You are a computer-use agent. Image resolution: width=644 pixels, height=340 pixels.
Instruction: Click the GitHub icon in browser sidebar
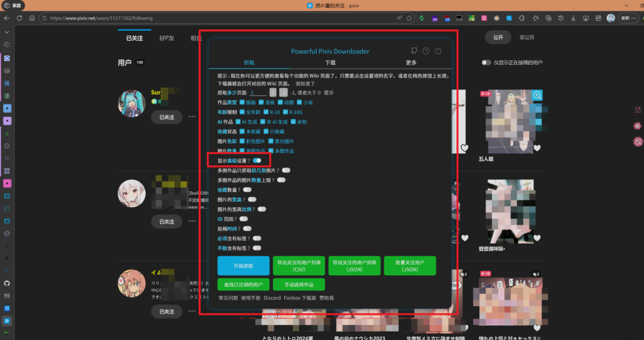click(7, 283)
